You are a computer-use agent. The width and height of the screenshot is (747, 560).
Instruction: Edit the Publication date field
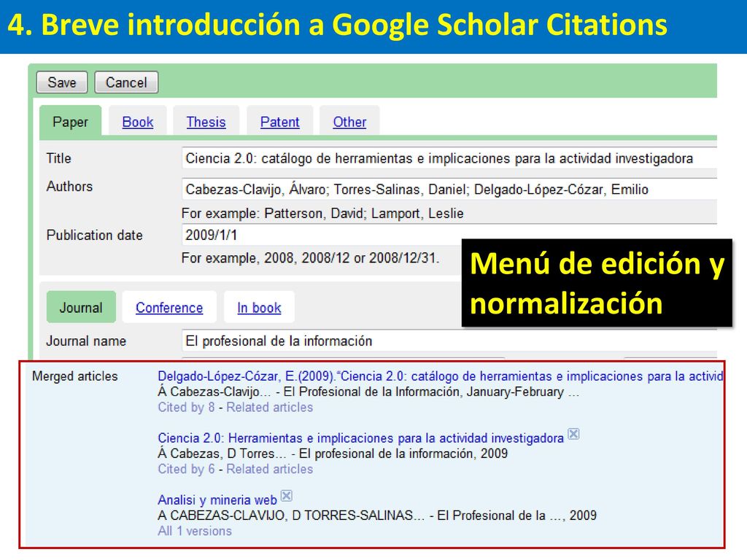tap(449, 234)
